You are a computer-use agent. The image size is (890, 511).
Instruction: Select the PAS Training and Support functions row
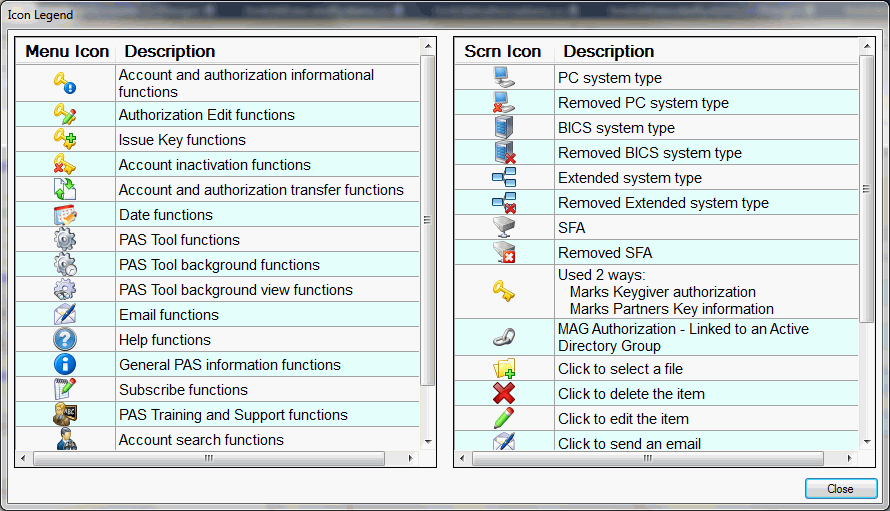[233, 415]
